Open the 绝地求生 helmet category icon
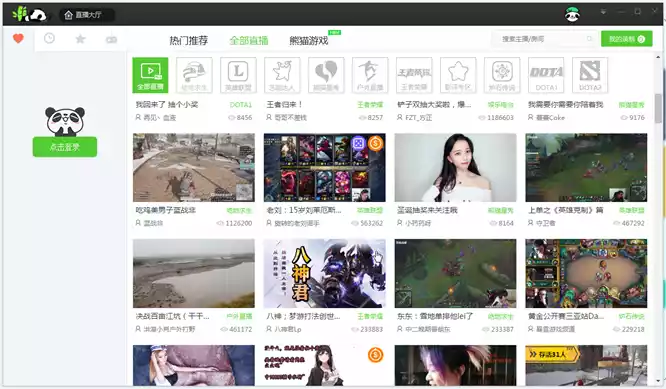Screen dimensions: 666x389 [x=194, y=75]
